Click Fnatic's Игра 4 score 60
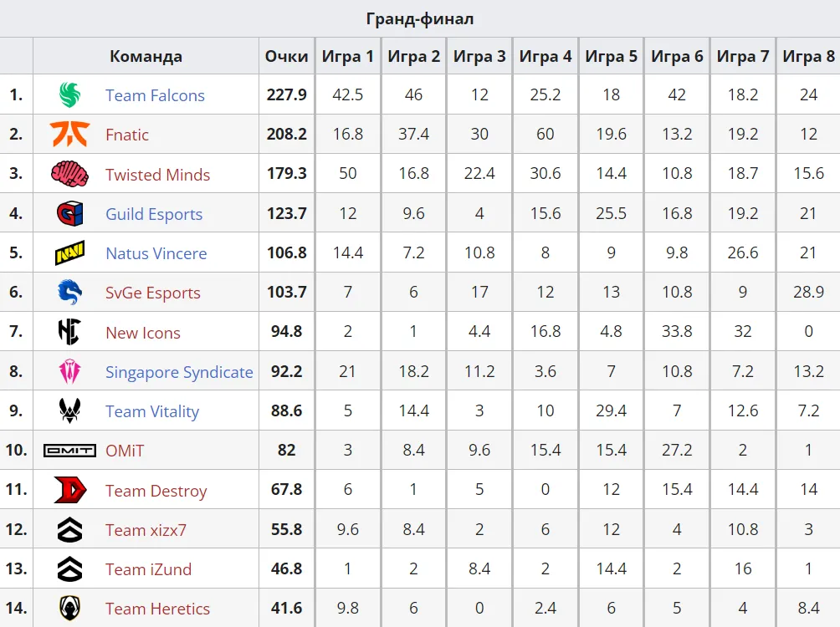This screenshot has height=627, width=840. pyautogui.click(x=545, y=134)
